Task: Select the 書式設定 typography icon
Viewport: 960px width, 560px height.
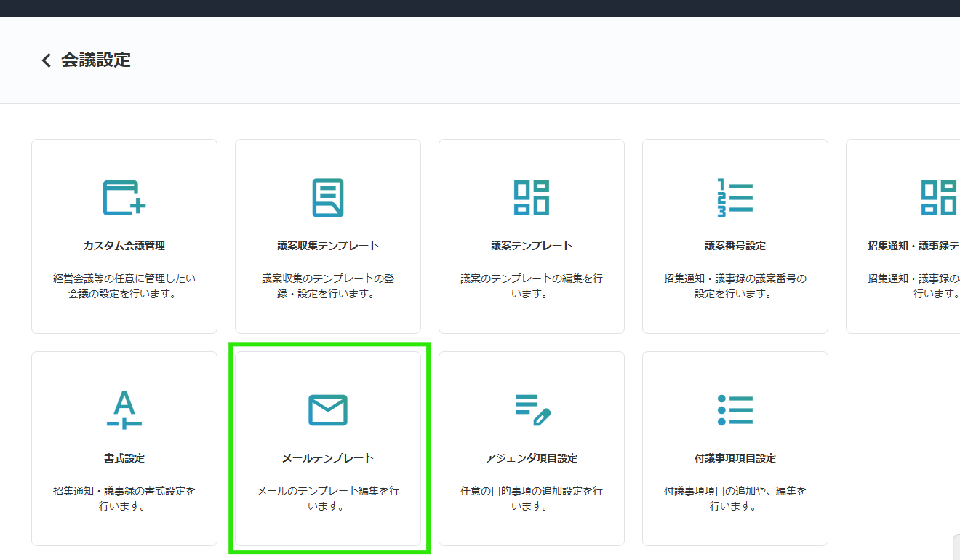Action: pos(124,409)
